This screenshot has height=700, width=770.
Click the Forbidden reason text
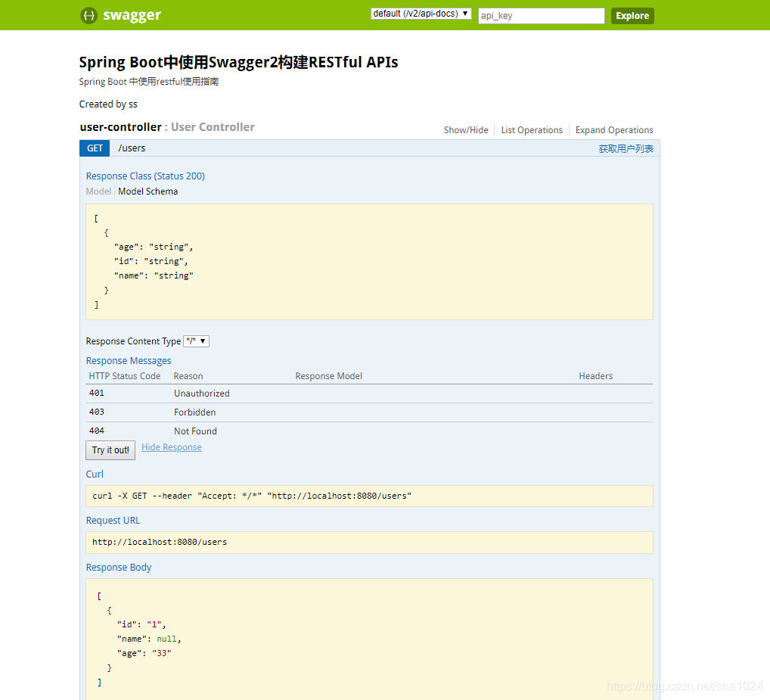coord(195,412)
